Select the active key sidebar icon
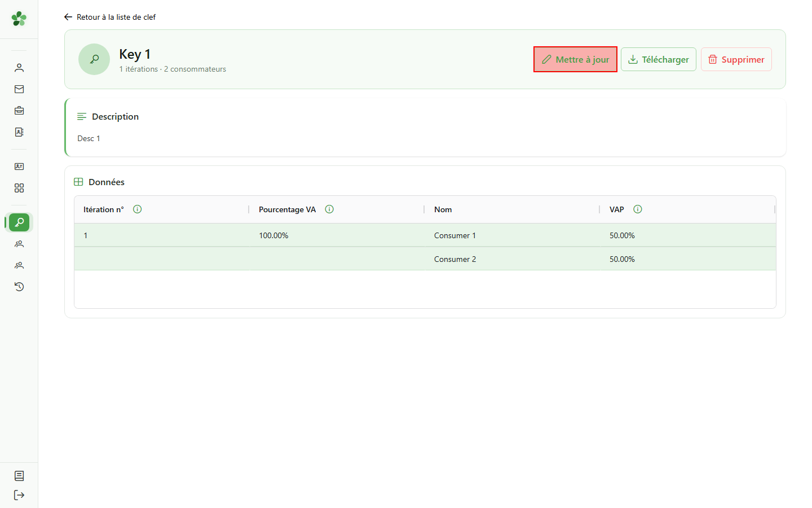Image resolution: width=812 pixels, height=508 pixels. point(19,222)
